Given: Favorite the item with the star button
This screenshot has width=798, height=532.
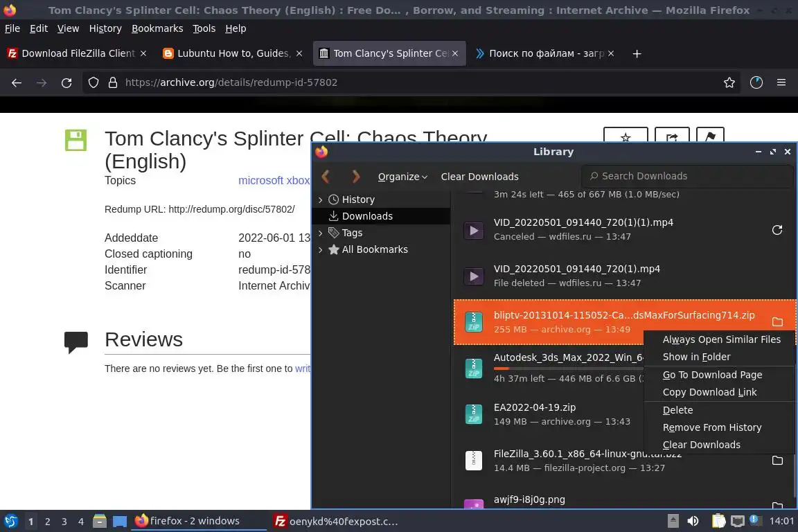Looking at the screenshot, I should (x=626, y=135).
